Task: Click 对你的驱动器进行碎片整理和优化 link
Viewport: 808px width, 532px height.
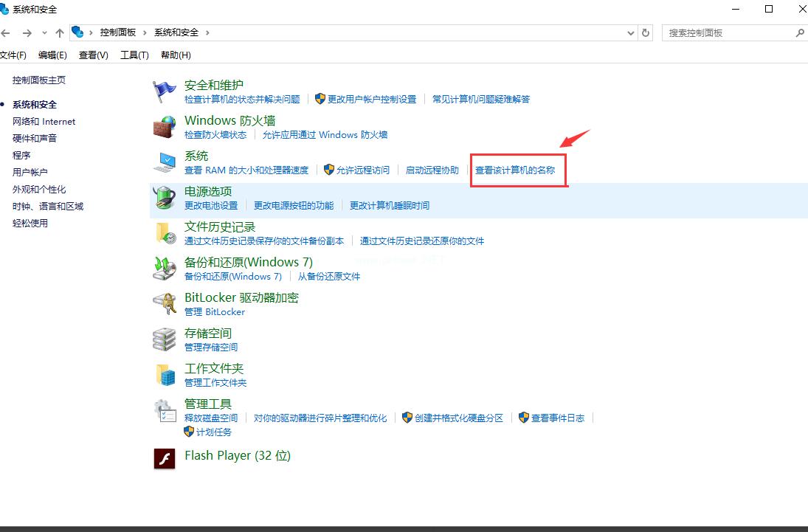Action: 320,418
